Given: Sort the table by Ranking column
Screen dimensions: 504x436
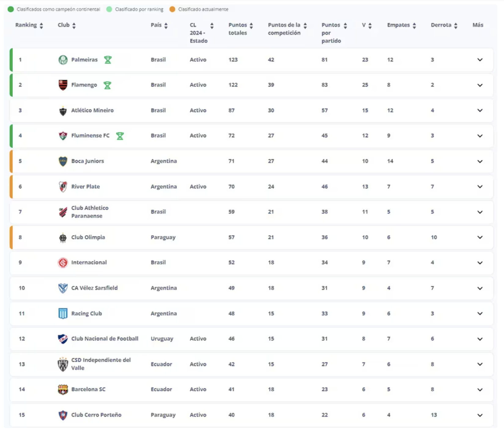Looking at the screenshot, I should tap(41, 25).
